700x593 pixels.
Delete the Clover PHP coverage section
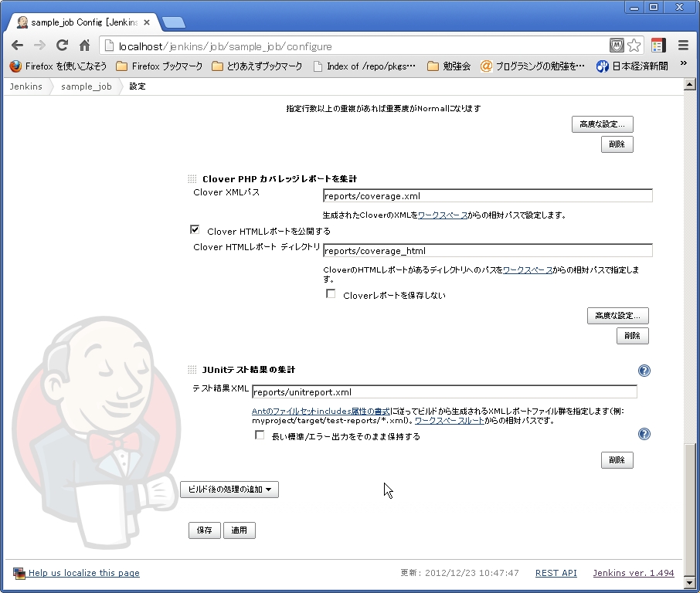coord(633,336)
